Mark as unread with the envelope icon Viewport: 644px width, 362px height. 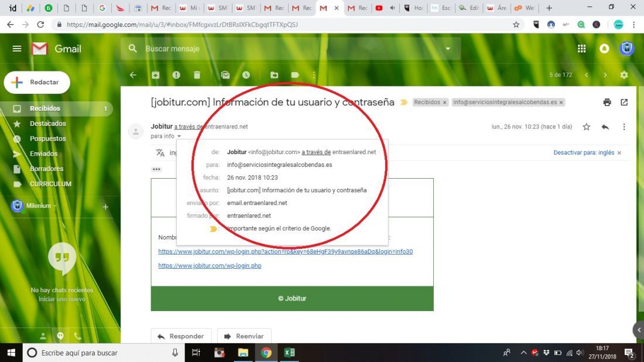point(225,75)
